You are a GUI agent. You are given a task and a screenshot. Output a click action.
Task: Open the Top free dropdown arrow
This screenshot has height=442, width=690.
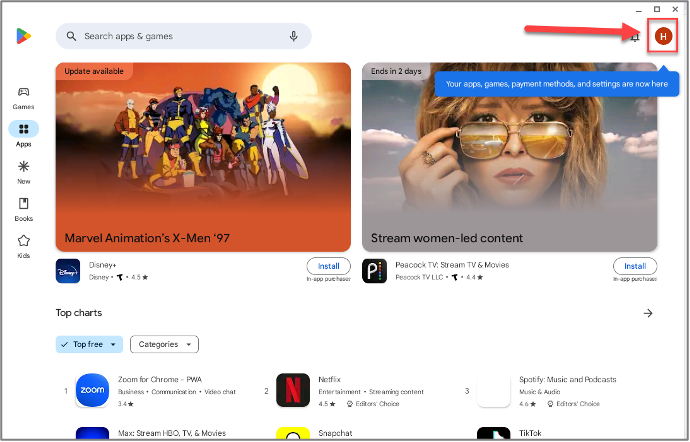point(113,344)
